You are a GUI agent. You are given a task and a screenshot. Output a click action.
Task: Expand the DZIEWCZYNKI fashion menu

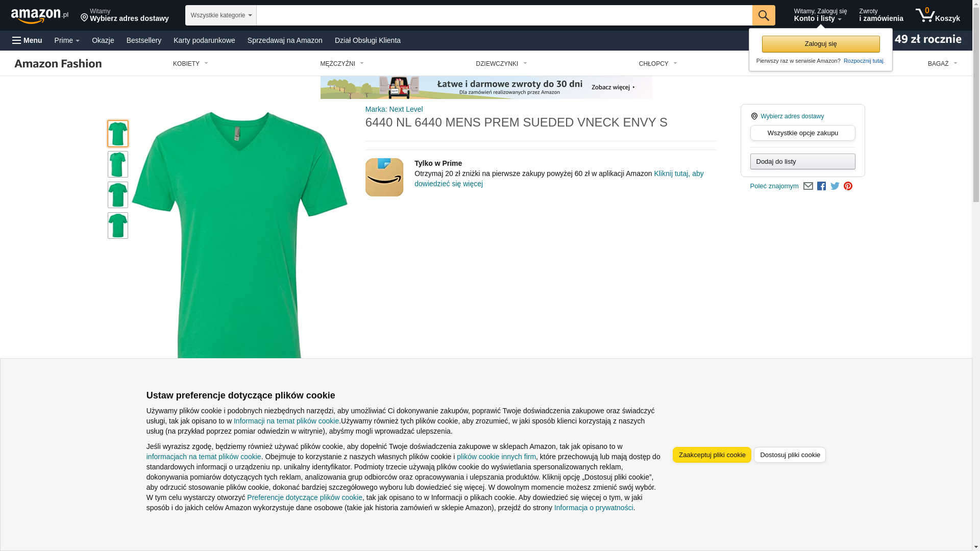click(x=501, y=64)
